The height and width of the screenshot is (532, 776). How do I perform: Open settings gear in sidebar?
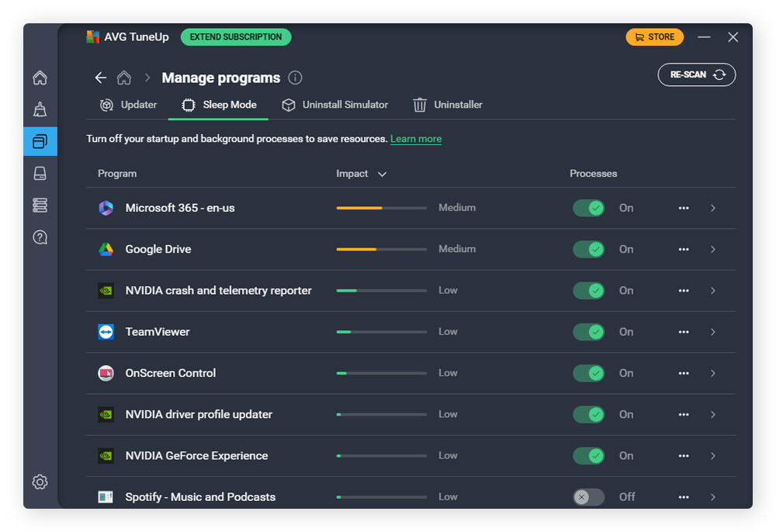click(x=40, y=482)
